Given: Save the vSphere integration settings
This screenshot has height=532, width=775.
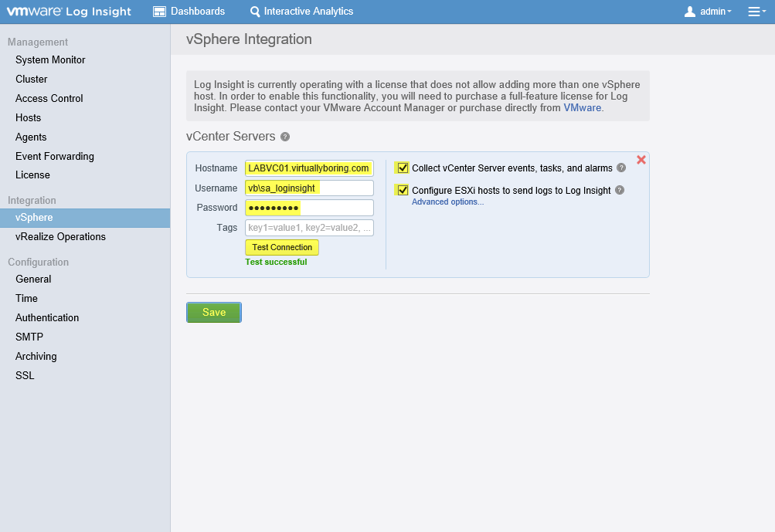Looking at the screenshot, I should [213, 312].
